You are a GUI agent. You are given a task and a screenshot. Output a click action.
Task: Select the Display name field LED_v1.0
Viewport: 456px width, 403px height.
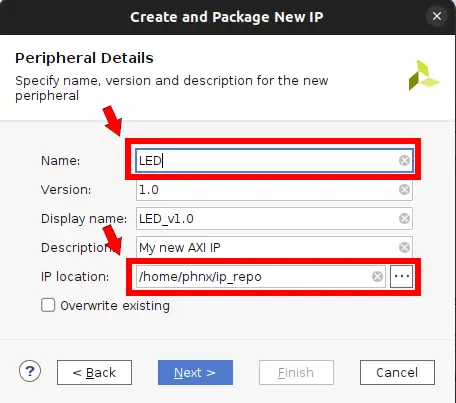coord(274,219)
